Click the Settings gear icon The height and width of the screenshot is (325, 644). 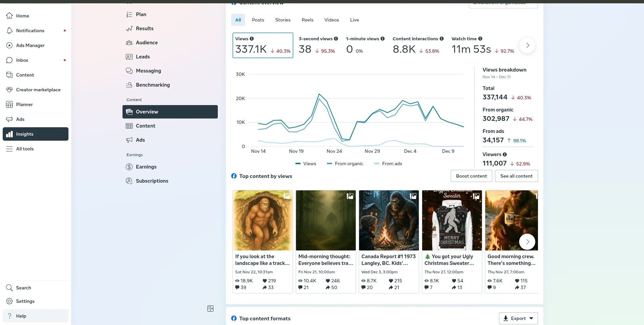(x=9, y=301)
